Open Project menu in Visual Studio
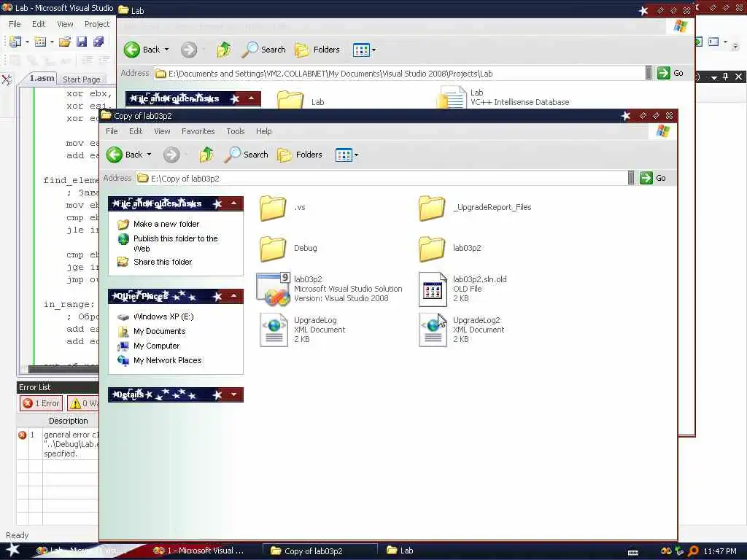 click(x=97, y=24)
